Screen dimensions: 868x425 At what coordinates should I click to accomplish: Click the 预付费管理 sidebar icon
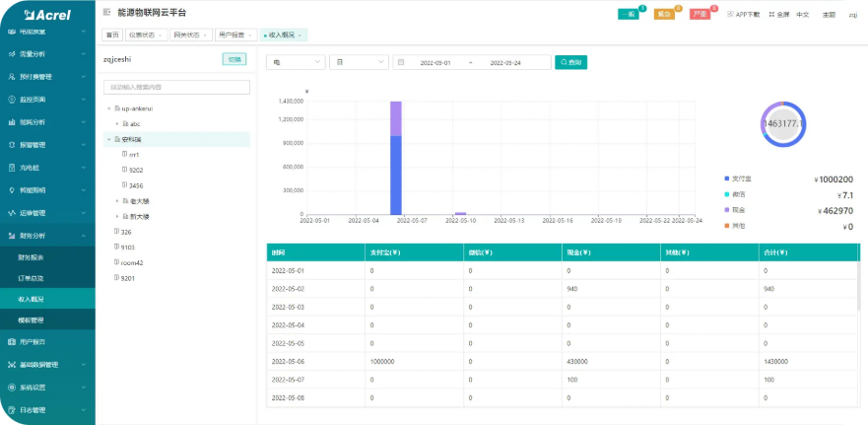[x=12, y=77]
